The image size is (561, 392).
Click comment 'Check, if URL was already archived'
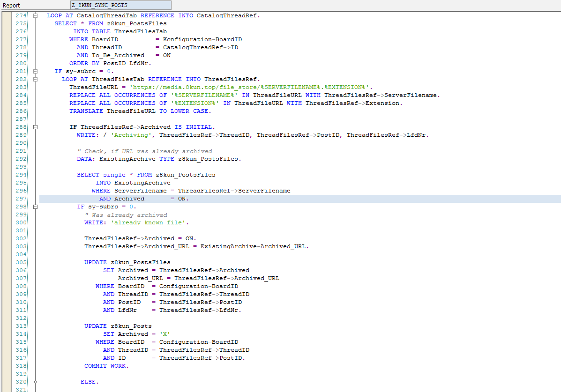pos(144,151)
